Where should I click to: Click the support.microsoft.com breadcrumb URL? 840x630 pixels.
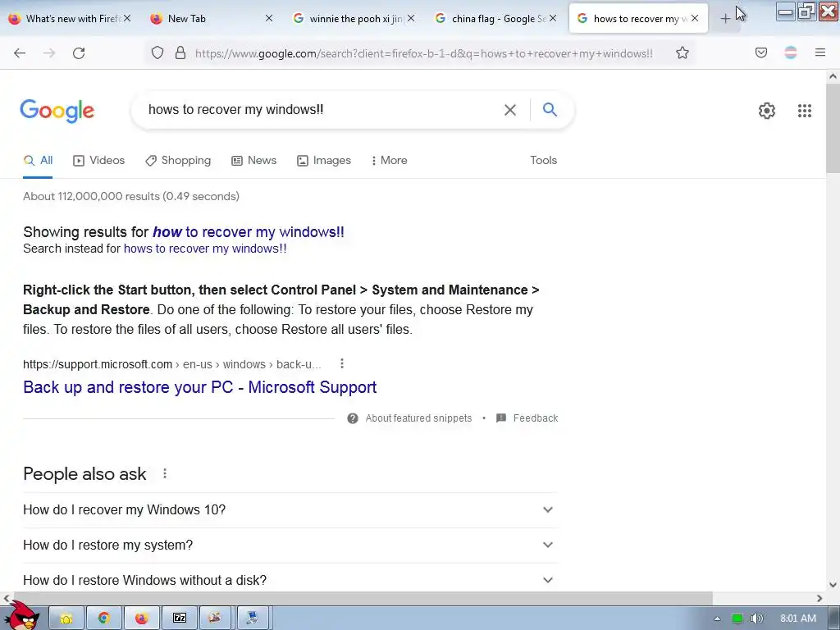coord(172,364)
